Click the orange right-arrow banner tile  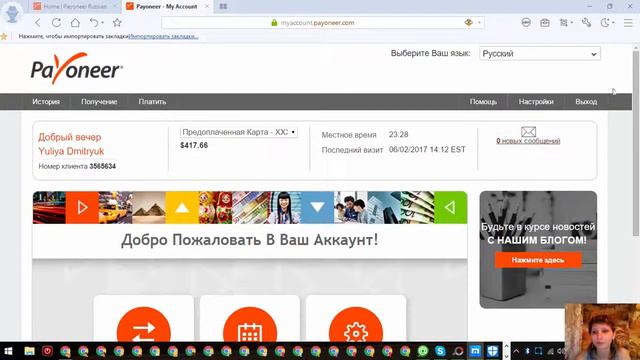coord(82,207)
